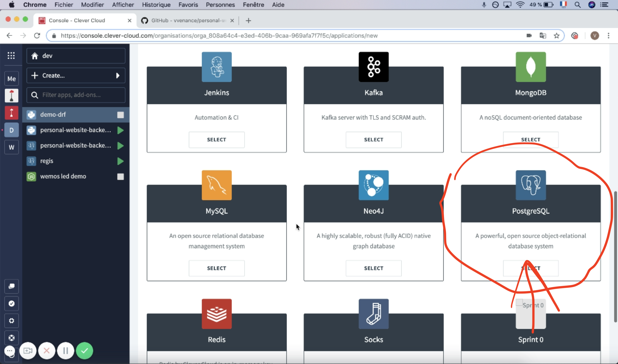Open the Apple menu
The height and width of the screenshot is (364, 618).
click(x=12, y=5)
